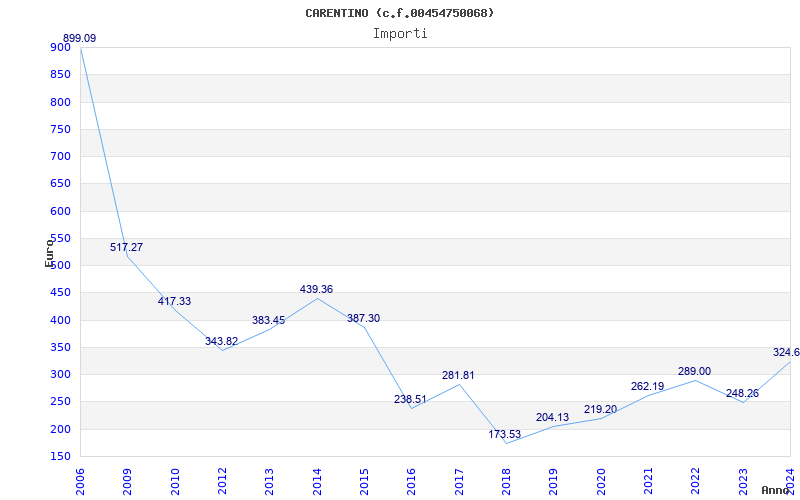Viewport: 800px width, 500px height.
Task: Select the 200 y-axis tick
Action: pos(60,430)
